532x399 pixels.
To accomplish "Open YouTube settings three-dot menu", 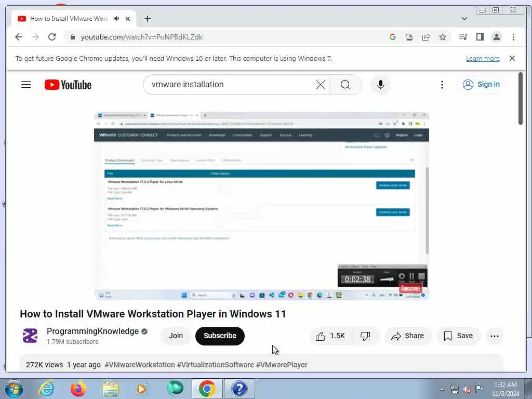I will click(442, 85).
